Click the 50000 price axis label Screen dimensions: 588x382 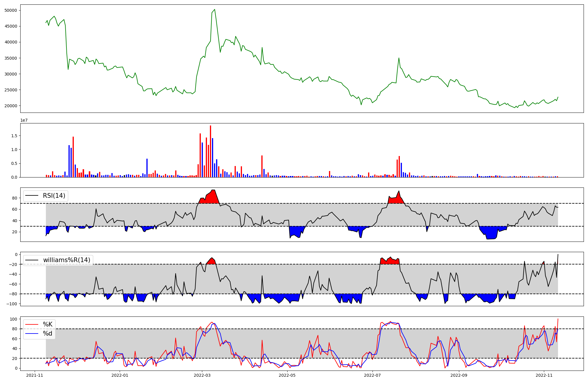pos(11,10)
